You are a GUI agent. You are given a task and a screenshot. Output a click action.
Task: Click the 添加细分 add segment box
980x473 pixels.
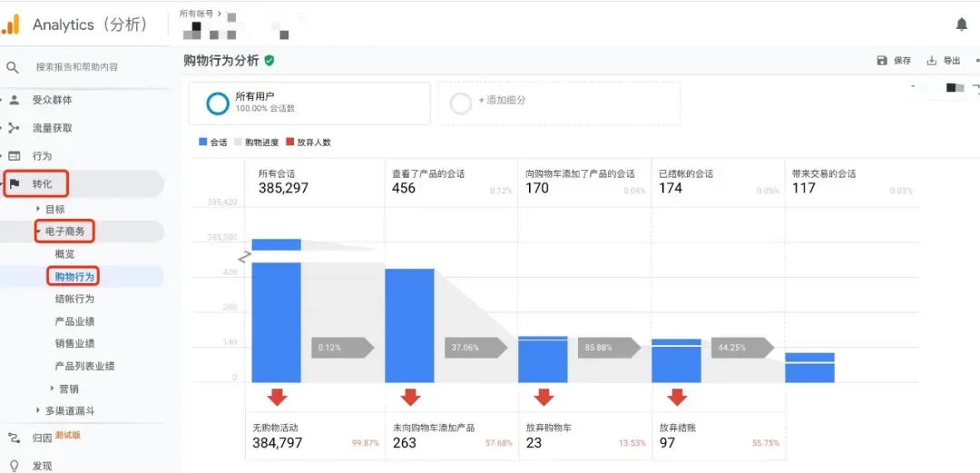[559, 103]
